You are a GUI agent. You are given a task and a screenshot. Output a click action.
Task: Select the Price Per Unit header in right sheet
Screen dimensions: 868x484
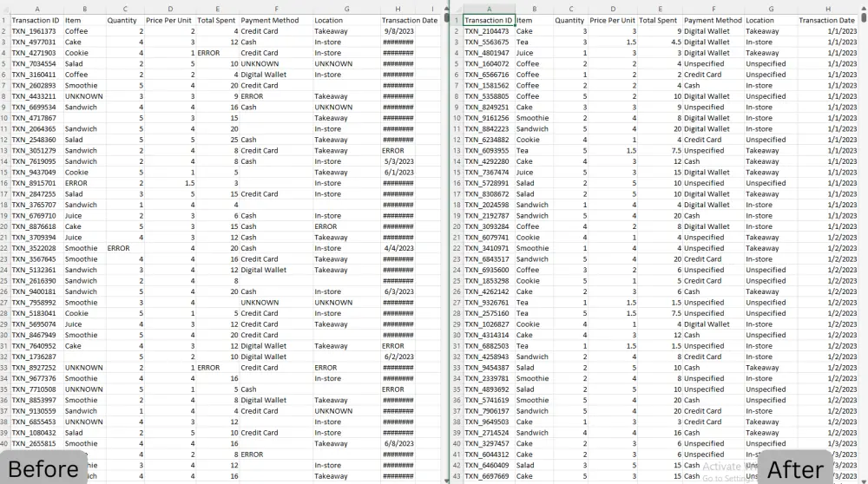pyautogui.click(x=612, y=21)
